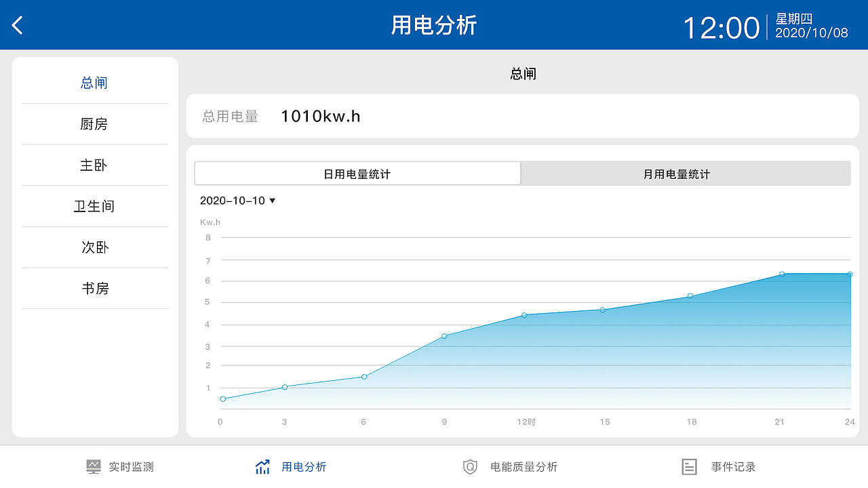This screenshot has width=868, height=488.
Task: Click the dropdown triangle beside the date
Action: pyautogui.click(x=272, y=201)
